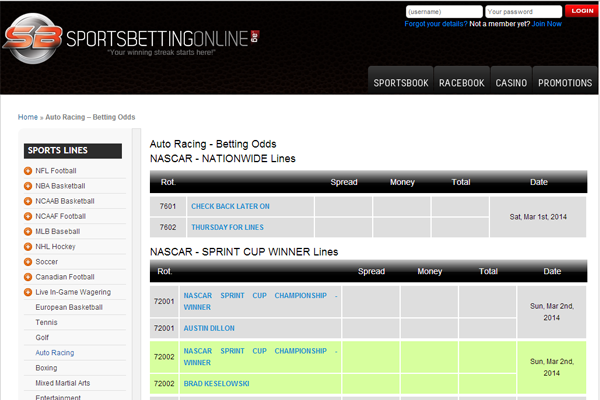Viewport: 600px width, 400px height.
Task: Open Tennis lines
Action: click(46, 322)
